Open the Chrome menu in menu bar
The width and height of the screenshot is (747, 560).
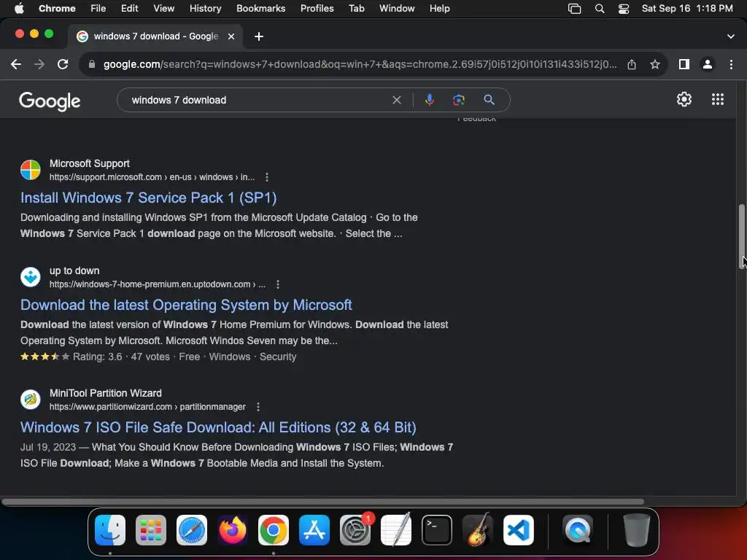click(57, 9)
